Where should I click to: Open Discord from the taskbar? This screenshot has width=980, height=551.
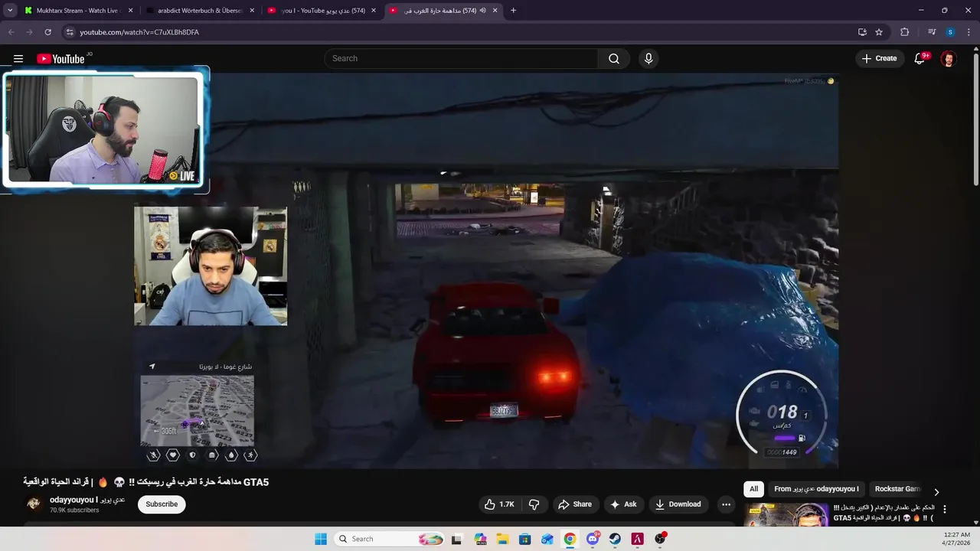click(593, 539)
